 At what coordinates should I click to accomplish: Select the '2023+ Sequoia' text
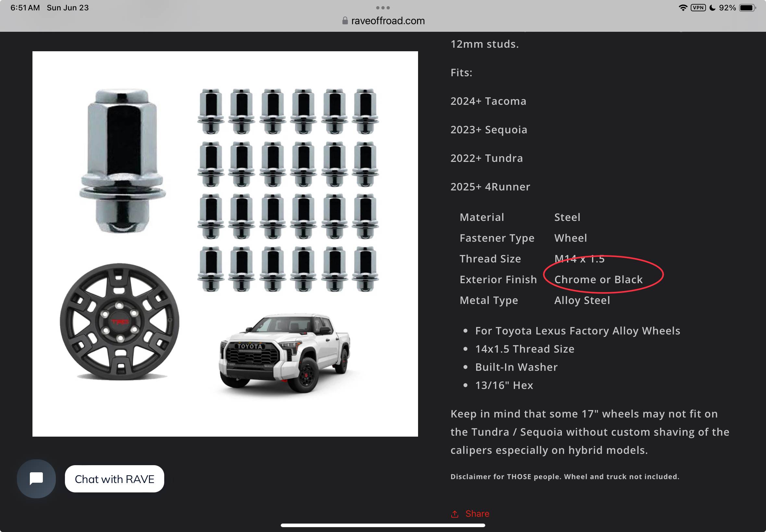click(489, 130)
